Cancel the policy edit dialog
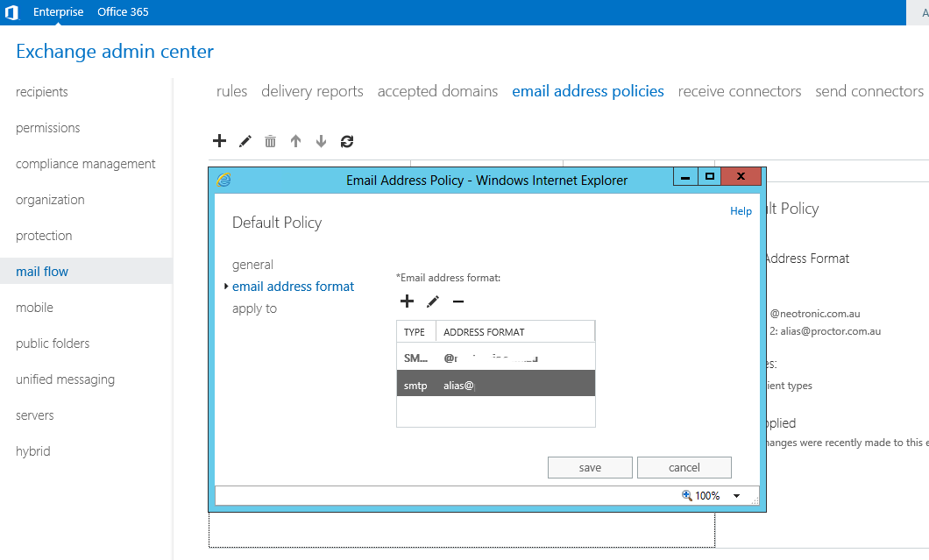Image resolution: width=929 pixels, height=560 pixels. 684,467
